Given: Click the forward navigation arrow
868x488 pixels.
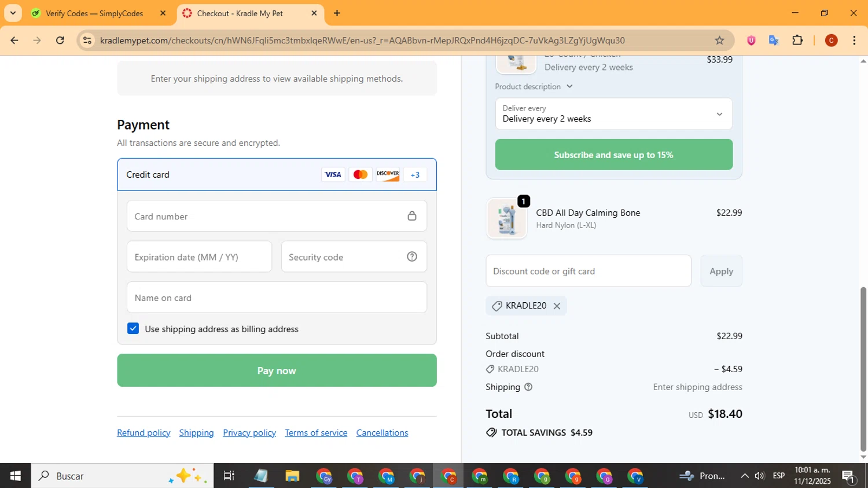Looking at the screenshot, I should point(37,40).
